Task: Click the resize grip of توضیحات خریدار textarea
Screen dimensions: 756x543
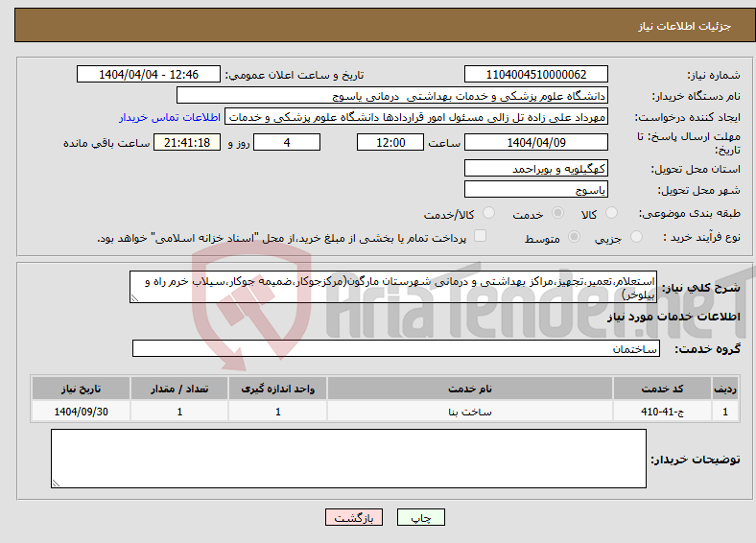Action: click(x=56, y=484)
